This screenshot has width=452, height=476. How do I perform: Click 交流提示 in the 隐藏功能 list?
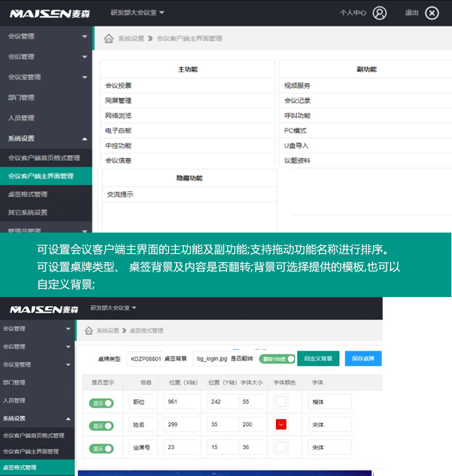pos(120,195)
